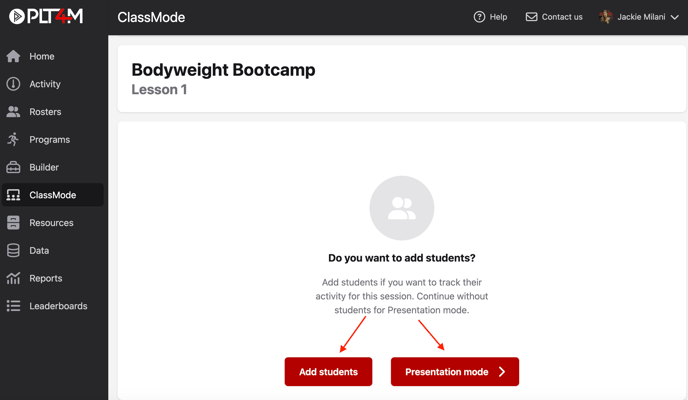Image resolution: width=688 pixels, height=400 pixels.
Task: Click the Add students button
Action: 328,372
